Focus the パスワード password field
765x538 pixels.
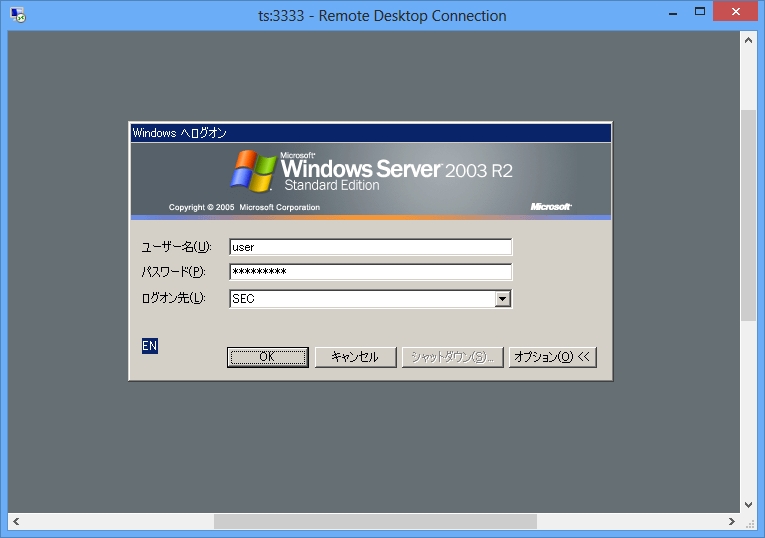pos(370,272)
